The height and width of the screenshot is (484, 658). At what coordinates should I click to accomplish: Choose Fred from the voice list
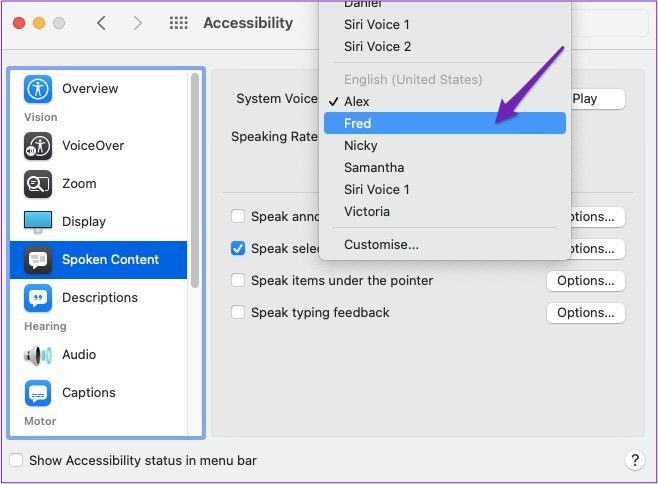445,123
